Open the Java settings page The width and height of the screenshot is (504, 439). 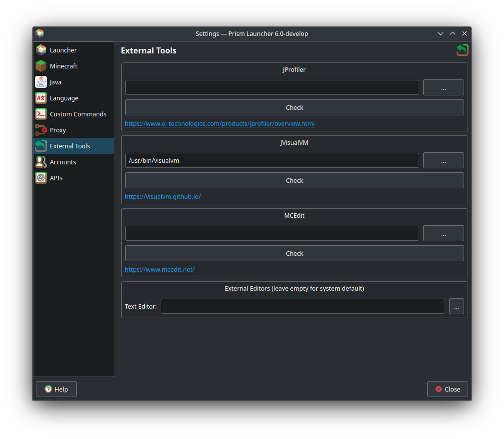pyautogui.click(x=74, y=82)
